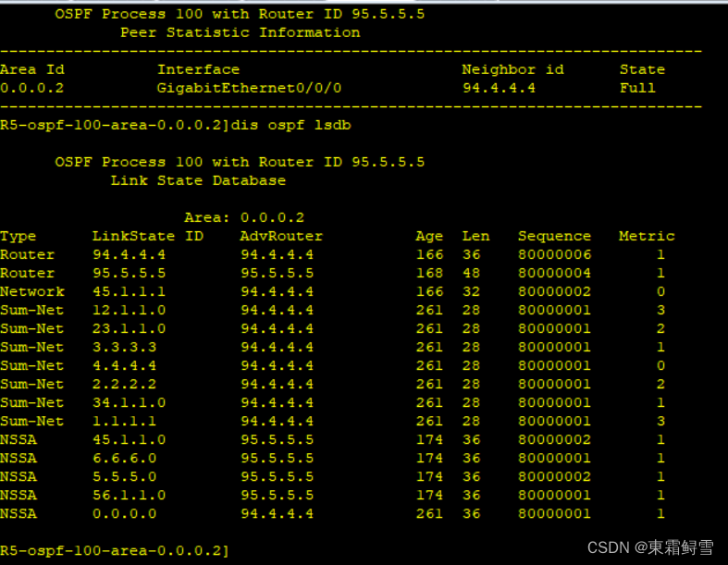Click the Area Id column header

[x=31, y=69]
